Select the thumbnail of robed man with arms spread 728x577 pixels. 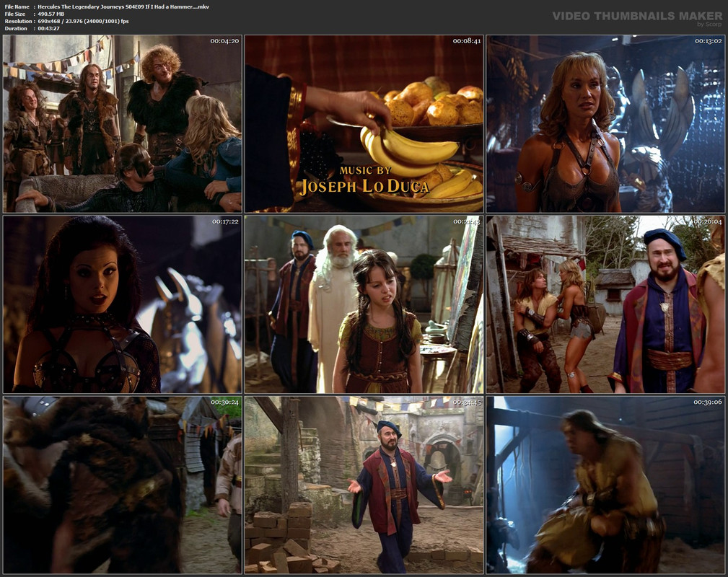click(364, 485)
